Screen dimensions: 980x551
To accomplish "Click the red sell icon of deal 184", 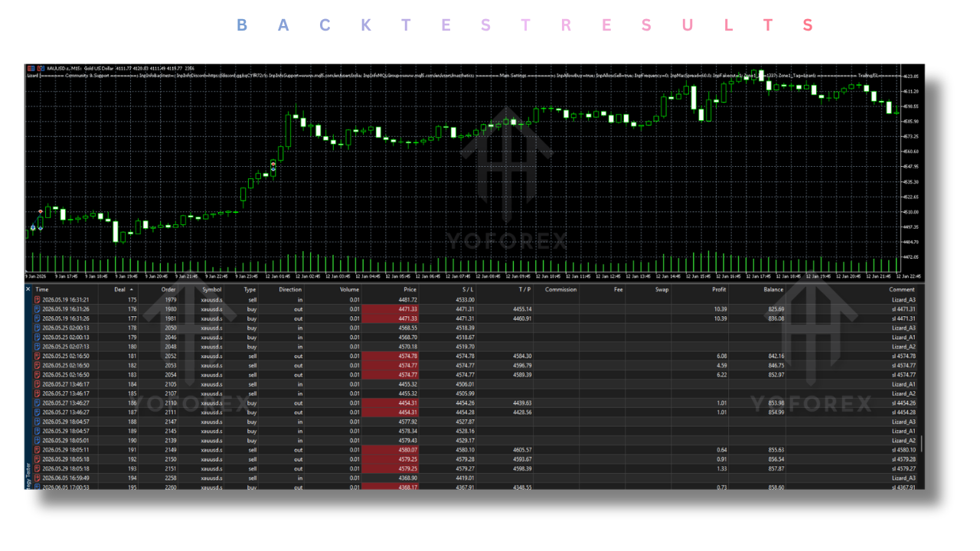I will 38,384.
